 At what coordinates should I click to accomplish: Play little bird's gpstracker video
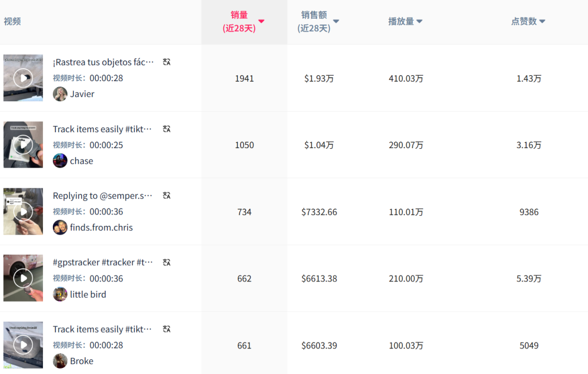point(23,278)
